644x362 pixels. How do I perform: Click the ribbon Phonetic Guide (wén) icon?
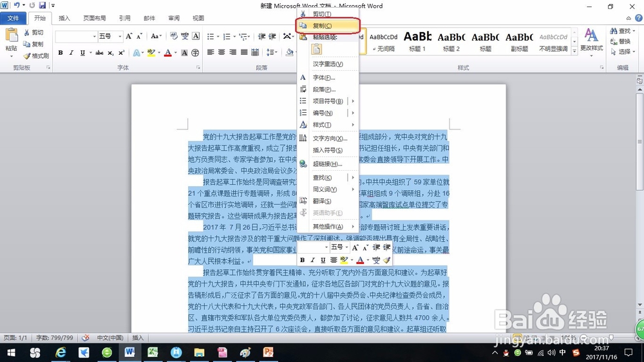pyautogui.click(x=185, y=36)
